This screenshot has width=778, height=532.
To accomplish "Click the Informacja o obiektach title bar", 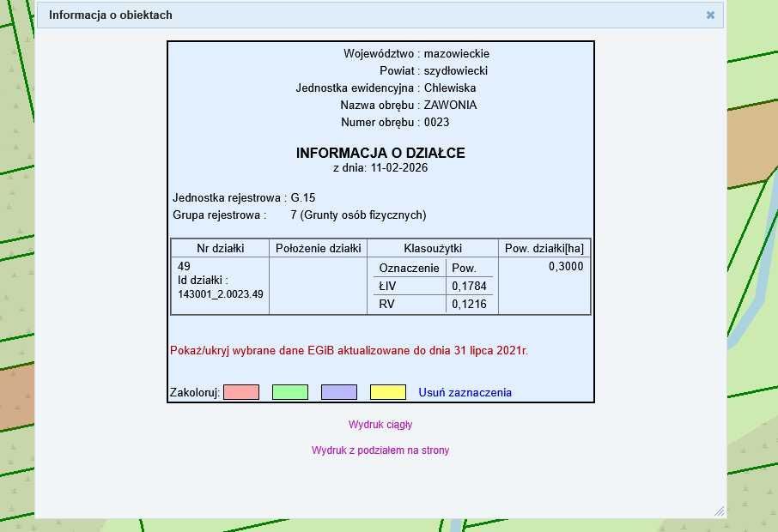I will pos(110,15).
